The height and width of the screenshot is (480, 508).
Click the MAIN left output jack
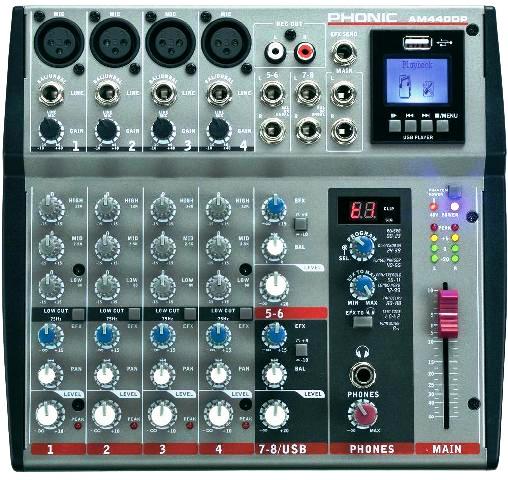343,93
